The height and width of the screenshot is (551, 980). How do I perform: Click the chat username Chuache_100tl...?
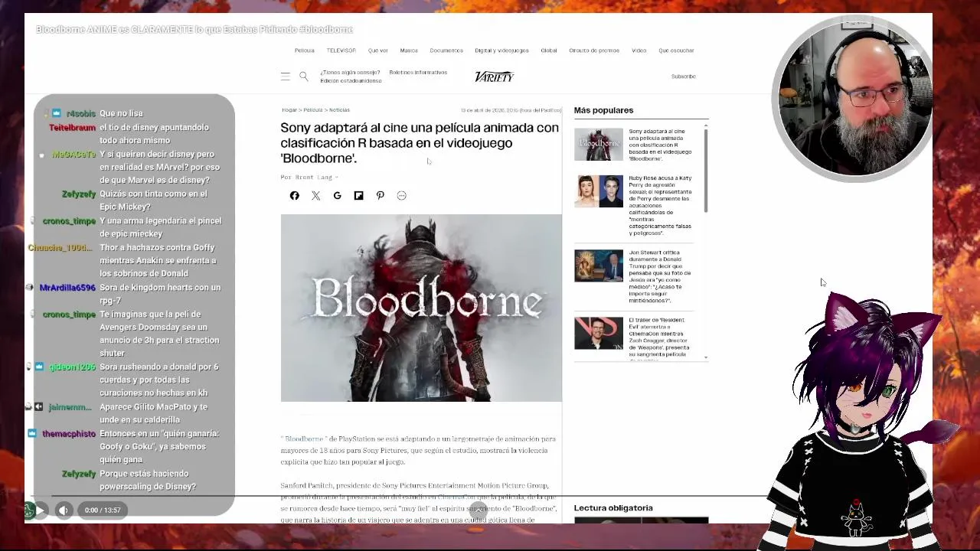pos(60,248)
